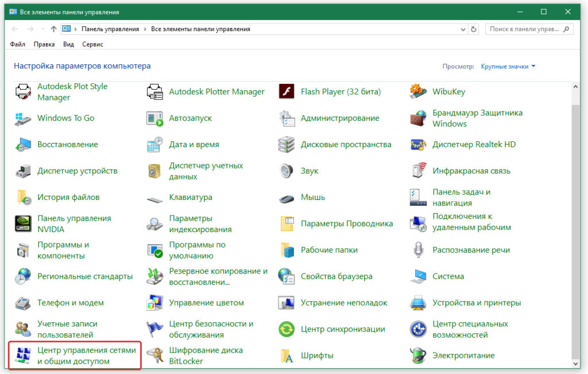Click the Электропитание icon

click(418, 356)
